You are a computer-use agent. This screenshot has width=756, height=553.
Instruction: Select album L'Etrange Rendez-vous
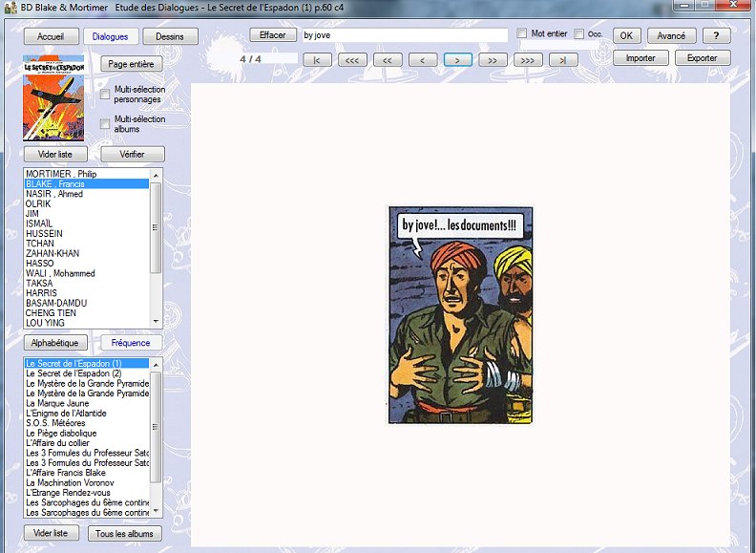tap(87, 493)
